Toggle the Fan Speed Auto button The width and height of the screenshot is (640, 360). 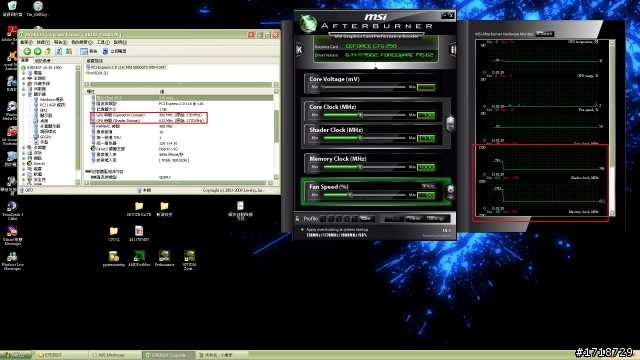[x=428, y=186]
